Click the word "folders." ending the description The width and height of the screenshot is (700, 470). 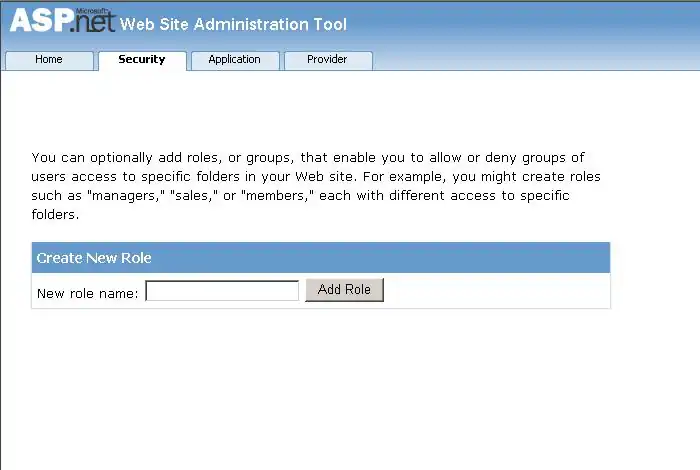55,214
